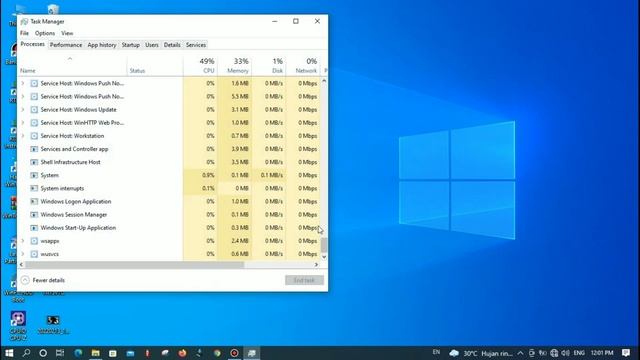The width and height of the screenshot is (640, 360).
Task: Sort processes by the Memory column
Action: 235,65
